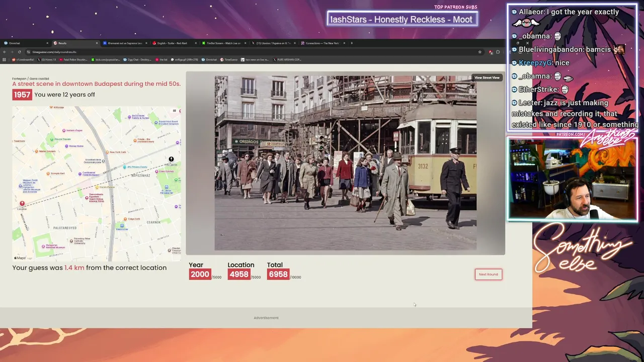Viewport: 644px width, 362px height.
Task: Click the Bo33 Hotel map marker
Action: (x=129, y=117)
